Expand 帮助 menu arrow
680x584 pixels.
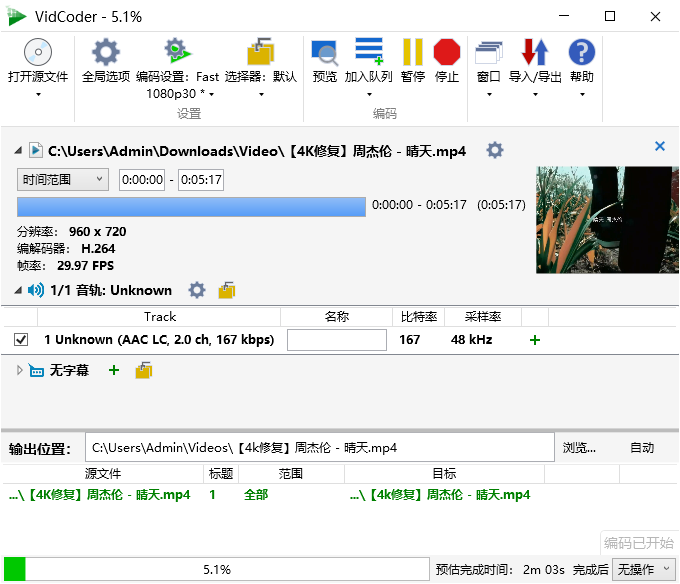(x=582, y=95)
